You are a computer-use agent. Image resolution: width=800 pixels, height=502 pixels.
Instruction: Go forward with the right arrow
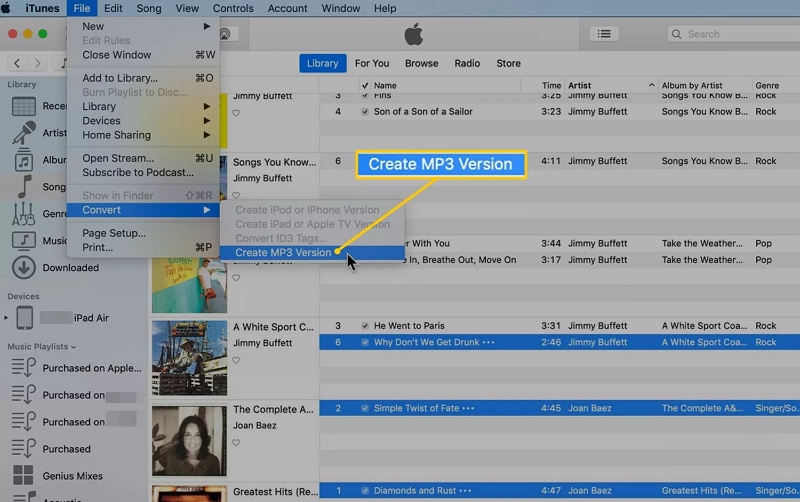point(37,63)
